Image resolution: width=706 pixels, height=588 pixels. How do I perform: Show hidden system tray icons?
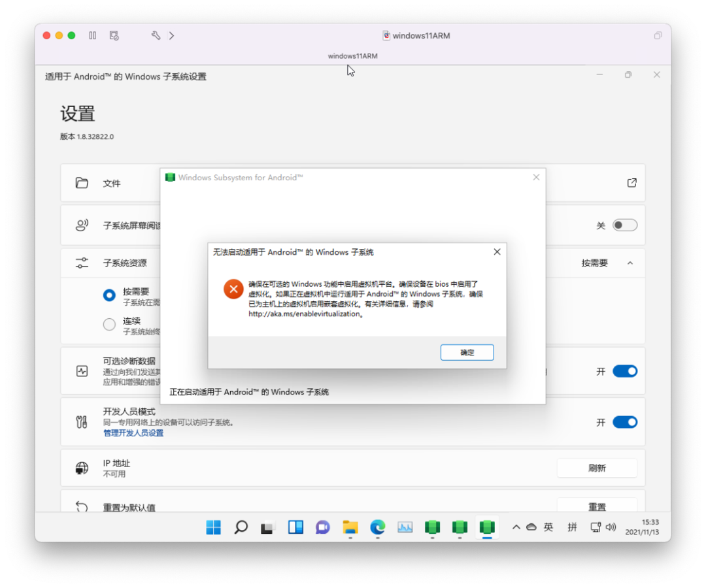click(x=516, y=527)
